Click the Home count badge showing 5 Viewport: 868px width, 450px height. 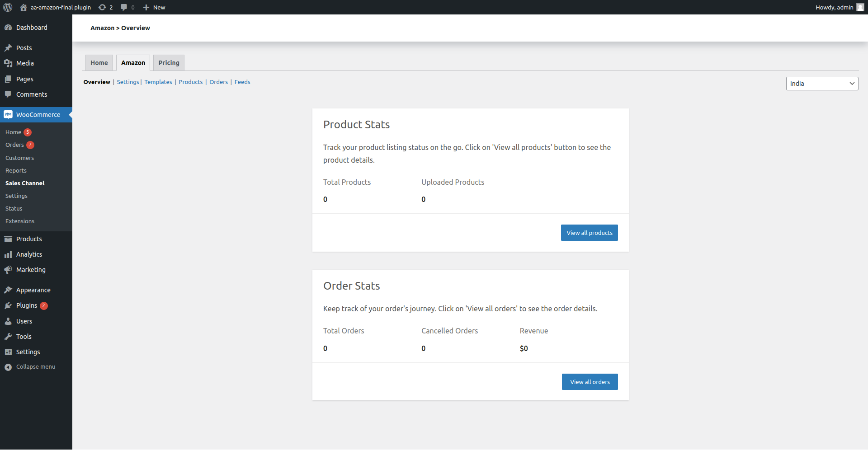(28, 132)
